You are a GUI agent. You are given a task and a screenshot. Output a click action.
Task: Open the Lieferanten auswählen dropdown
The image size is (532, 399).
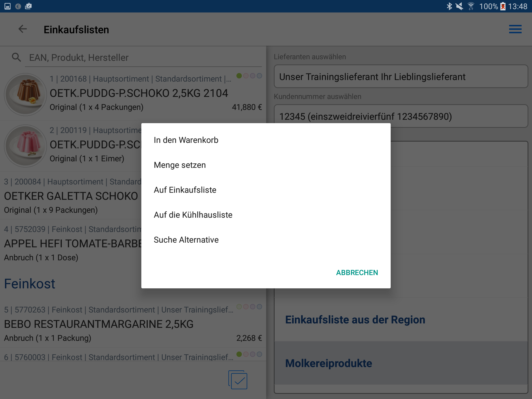tap(401, 77)
